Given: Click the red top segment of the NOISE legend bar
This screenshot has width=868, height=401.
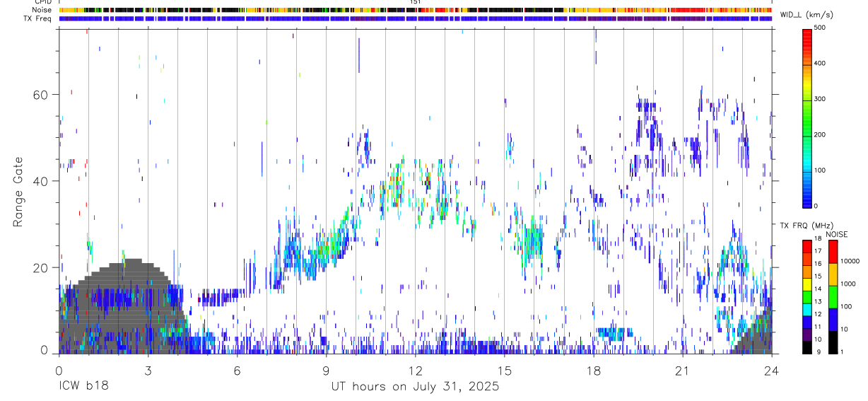Looking at the screenshot, I should [x=833, y=252].
